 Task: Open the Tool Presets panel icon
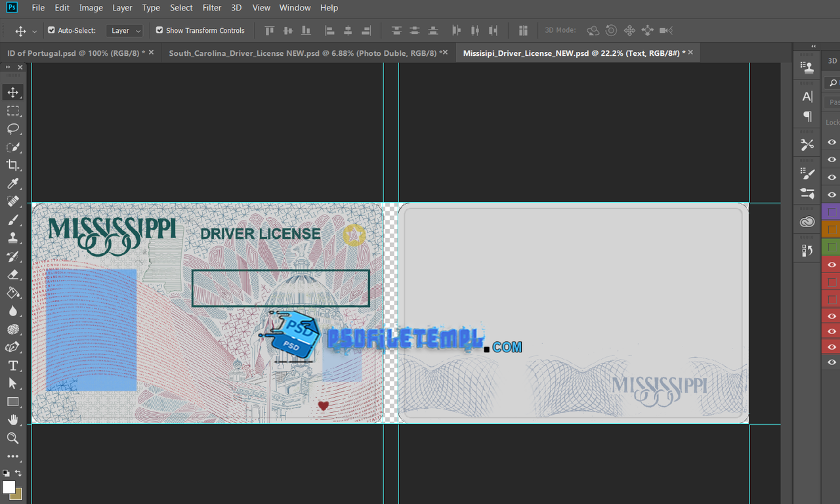[807, 144]
